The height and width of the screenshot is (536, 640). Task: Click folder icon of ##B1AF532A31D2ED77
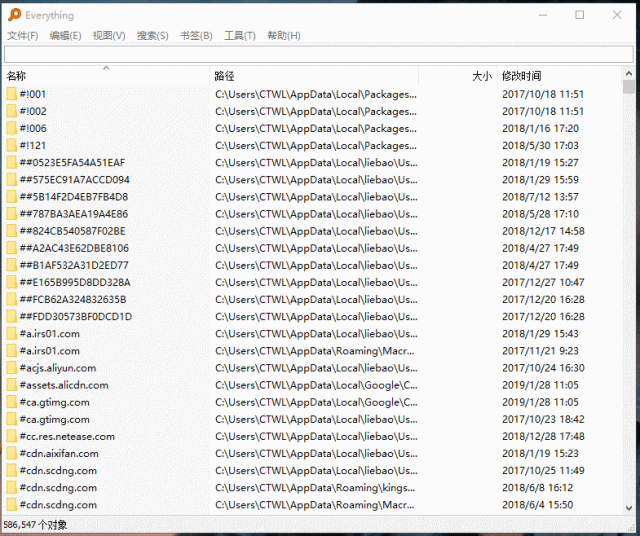(11, 265)
